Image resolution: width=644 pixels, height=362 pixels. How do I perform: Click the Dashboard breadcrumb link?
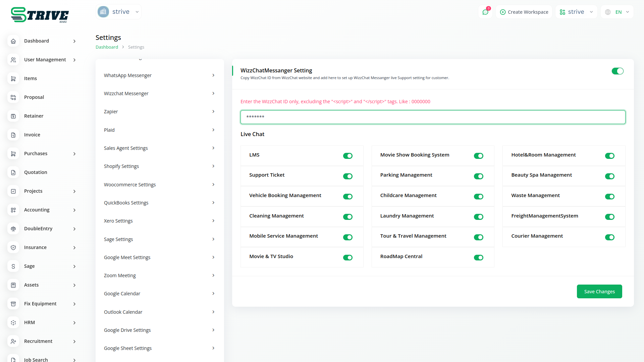pyautogui.click(x=107, y=47)
